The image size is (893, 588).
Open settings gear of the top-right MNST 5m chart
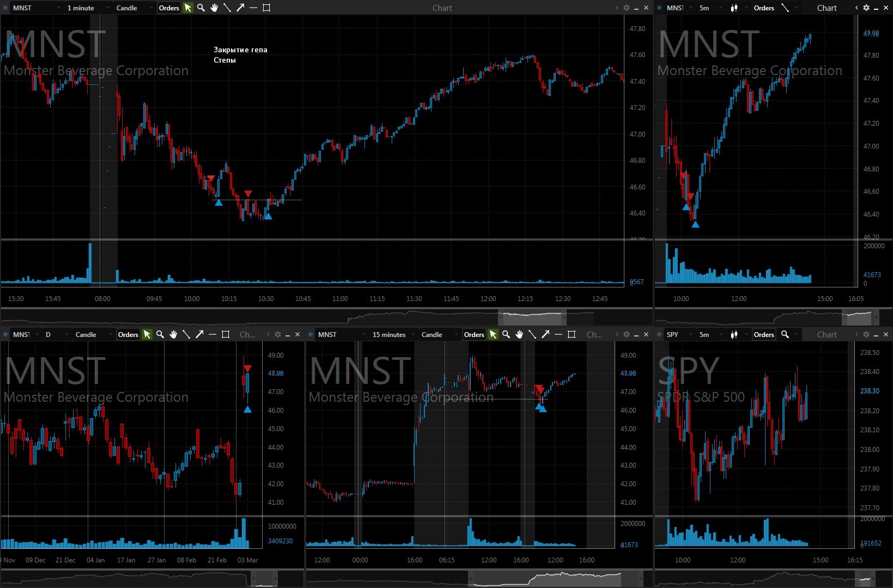(866, 8)
